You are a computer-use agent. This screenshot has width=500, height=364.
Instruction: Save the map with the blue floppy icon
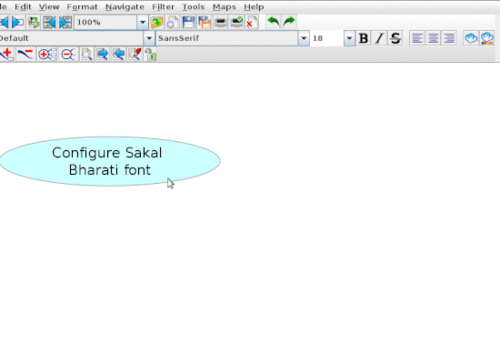click(x=188, y=22)
